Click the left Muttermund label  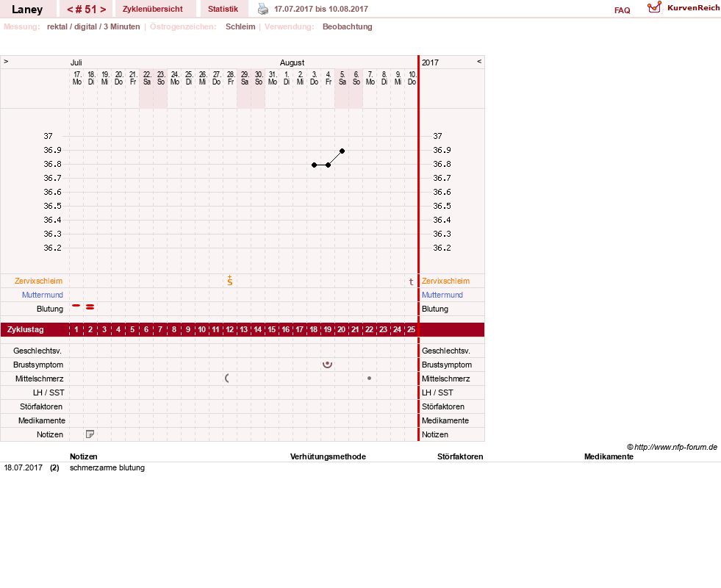43,295
